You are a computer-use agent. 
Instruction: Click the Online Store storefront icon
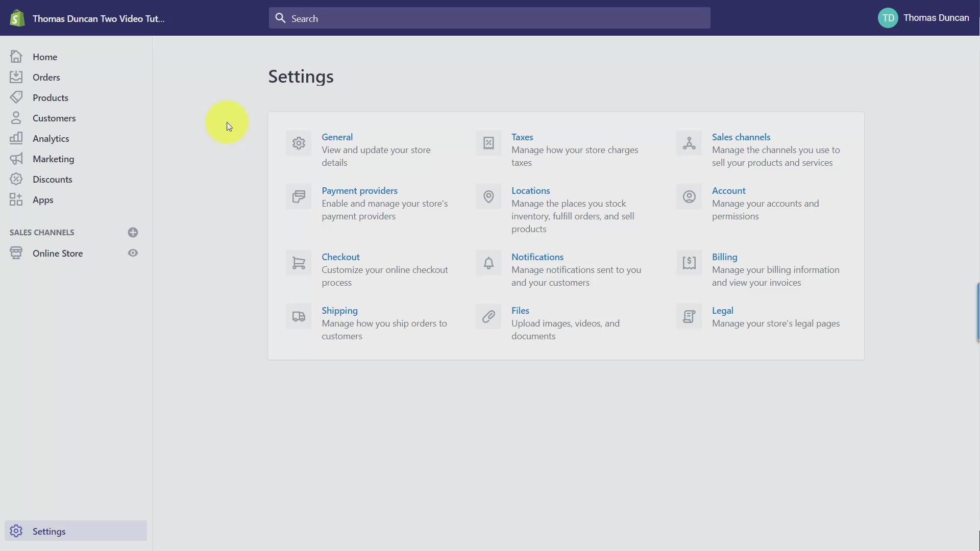[16, 253]
